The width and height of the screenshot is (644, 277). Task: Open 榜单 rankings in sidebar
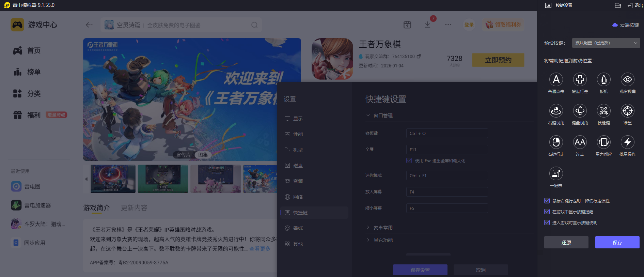tap(27, 72)
